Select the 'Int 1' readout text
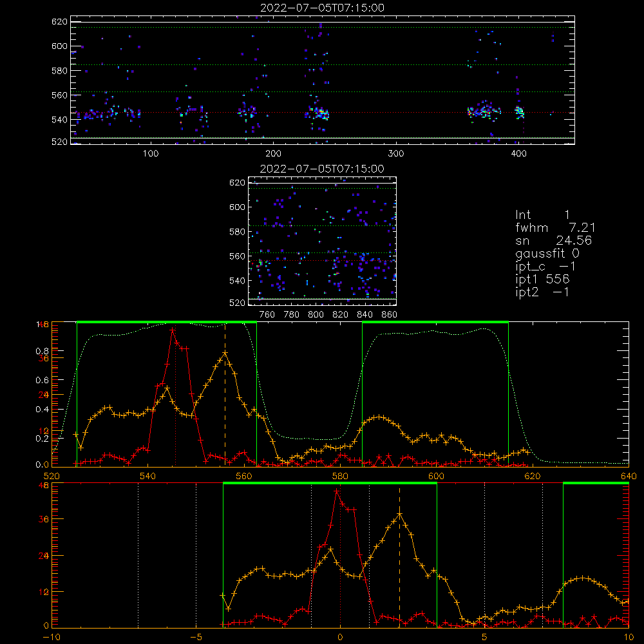Viewport: 644px width, 644px height. point(542,215)
